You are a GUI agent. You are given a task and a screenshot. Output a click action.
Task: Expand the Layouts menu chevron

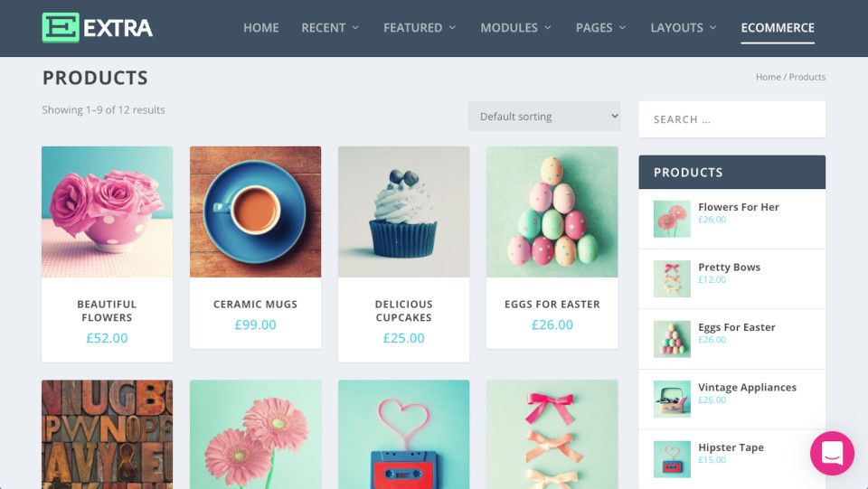[x=713, y=28]
